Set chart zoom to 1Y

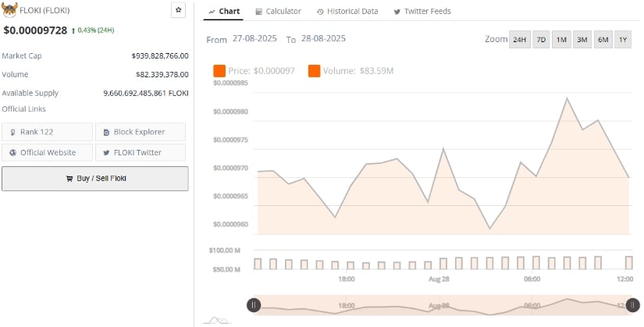[x=623, y=40]
